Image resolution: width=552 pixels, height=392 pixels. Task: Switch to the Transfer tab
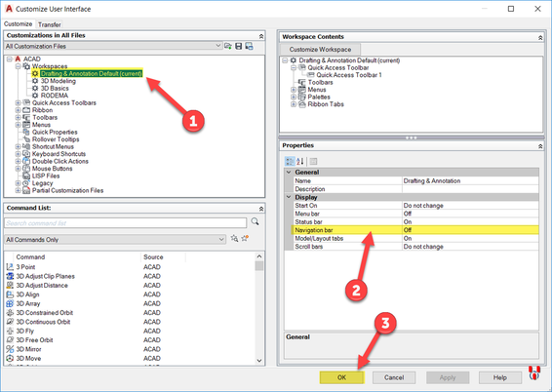[50, 24]
